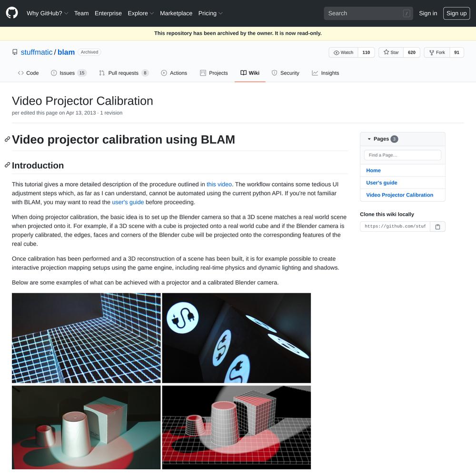The width and height of the screenshot is (476, 476).
Task: Open the Projects tab
Action: (214, 73)
